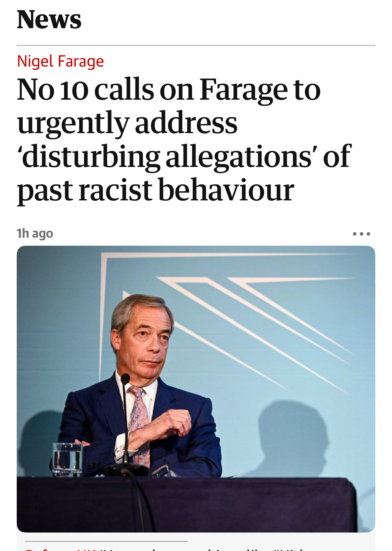Select the '1h ago' timestamp
The image size is (392, 551).
tap(35, 233)
